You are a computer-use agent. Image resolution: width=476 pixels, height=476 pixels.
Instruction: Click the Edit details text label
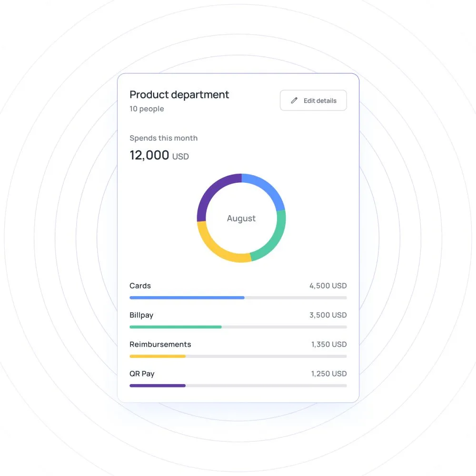pyautogui.click(x=320, y=101)
